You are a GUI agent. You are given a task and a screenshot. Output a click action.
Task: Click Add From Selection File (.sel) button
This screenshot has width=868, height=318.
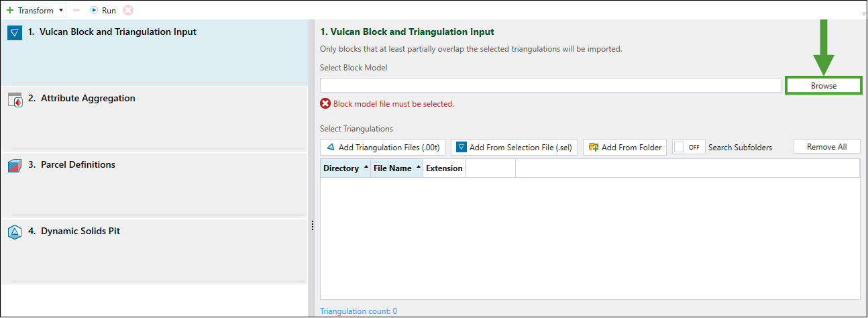[514, 147]
